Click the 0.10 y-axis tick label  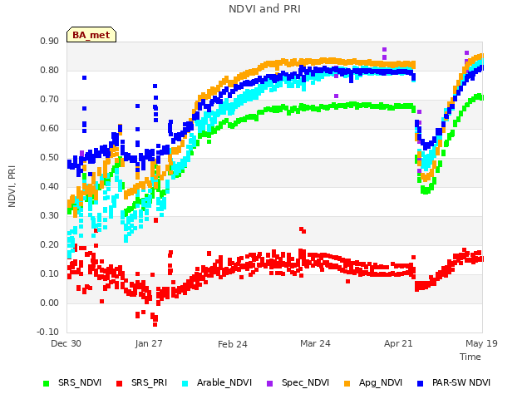50,273
